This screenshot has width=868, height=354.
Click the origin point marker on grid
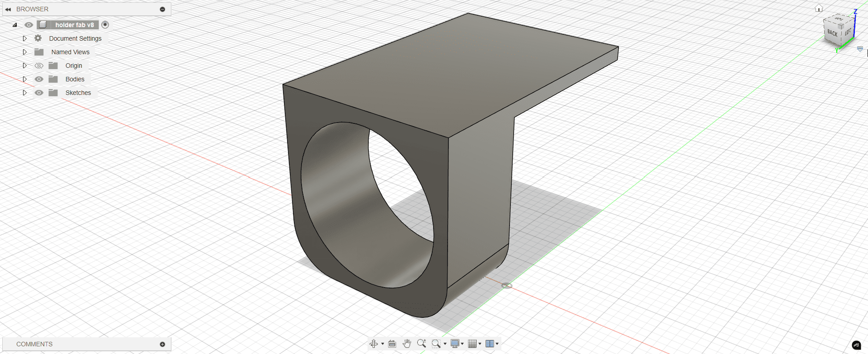[x=507, y=286]
